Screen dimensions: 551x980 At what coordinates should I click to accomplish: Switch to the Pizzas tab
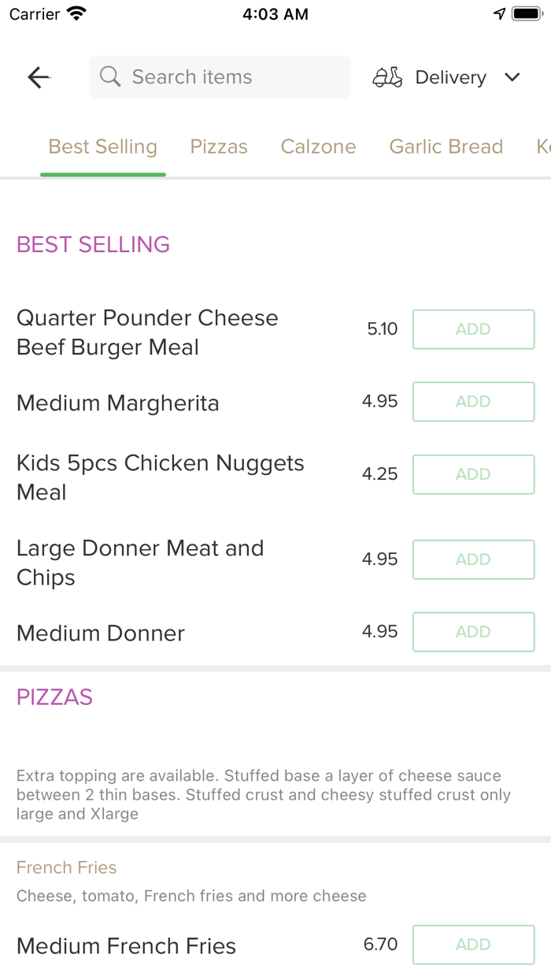pyautogui.click(x=218, y=147)
